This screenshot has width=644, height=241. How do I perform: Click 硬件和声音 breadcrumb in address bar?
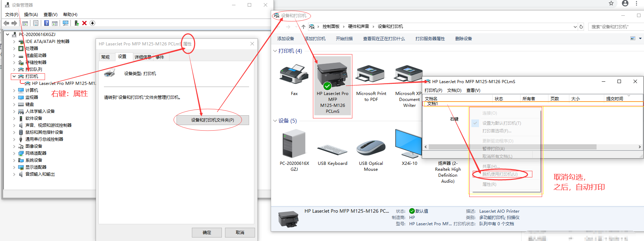[x=359, y=27]
